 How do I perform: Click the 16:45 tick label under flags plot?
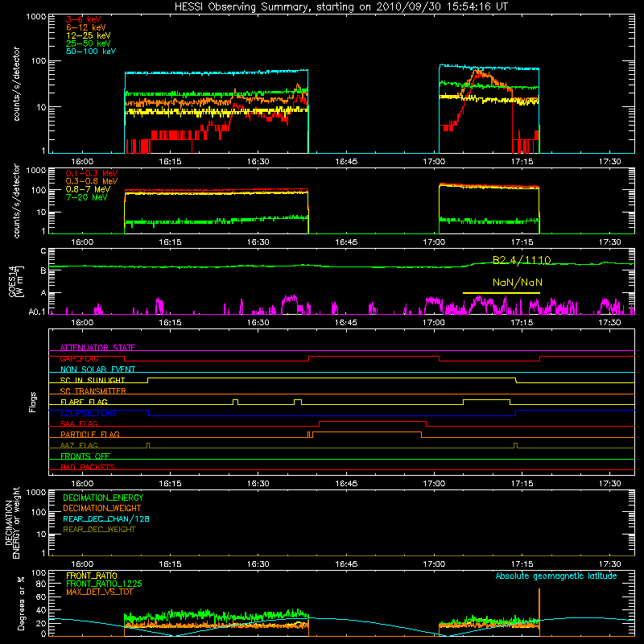[x=346, y=484]
